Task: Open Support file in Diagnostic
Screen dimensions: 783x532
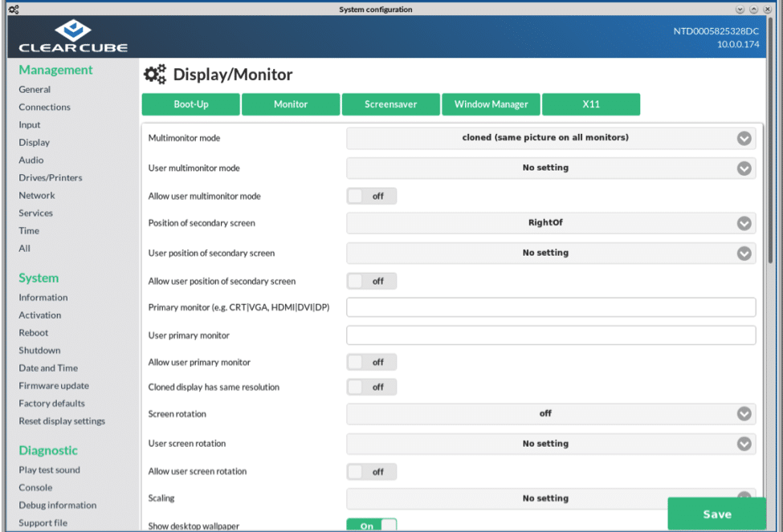Action: coord(43,523)
